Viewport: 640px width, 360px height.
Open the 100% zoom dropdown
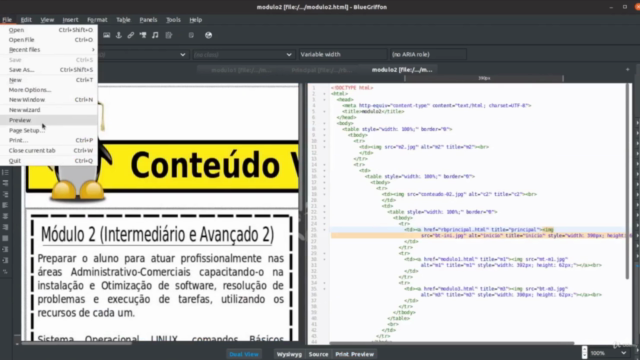608,353
